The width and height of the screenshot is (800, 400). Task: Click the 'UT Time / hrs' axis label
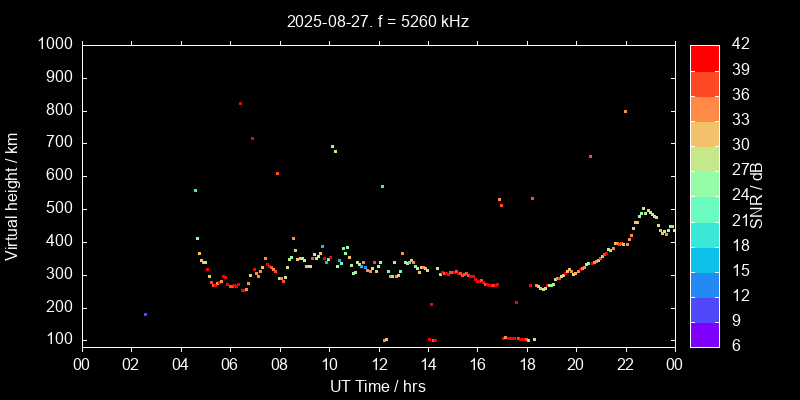pyautogui.click(x=377, y=386)
